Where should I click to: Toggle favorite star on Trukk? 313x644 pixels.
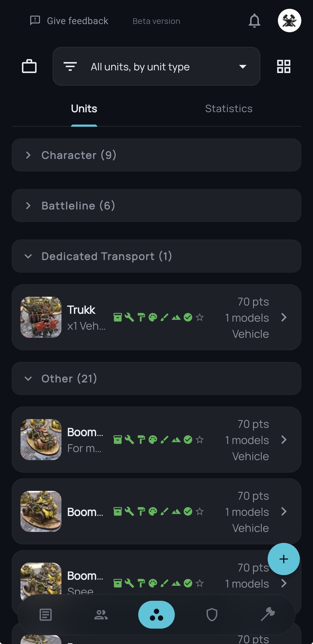(x=200, y=317)
